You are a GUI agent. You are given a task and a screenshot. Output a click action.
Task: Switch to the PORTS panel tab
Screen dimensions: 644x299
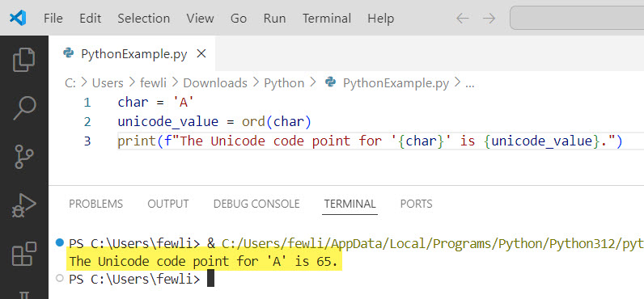(x=417, y=204)
